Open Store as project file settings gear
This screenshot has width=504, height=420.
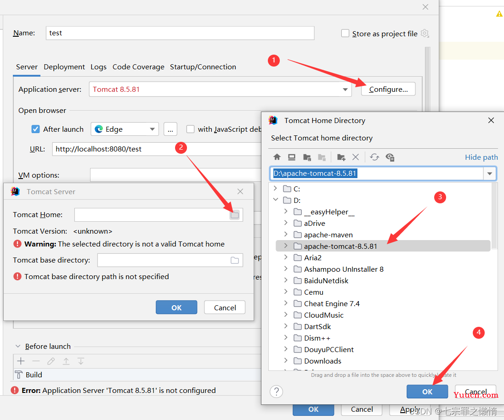pos(425,33)
